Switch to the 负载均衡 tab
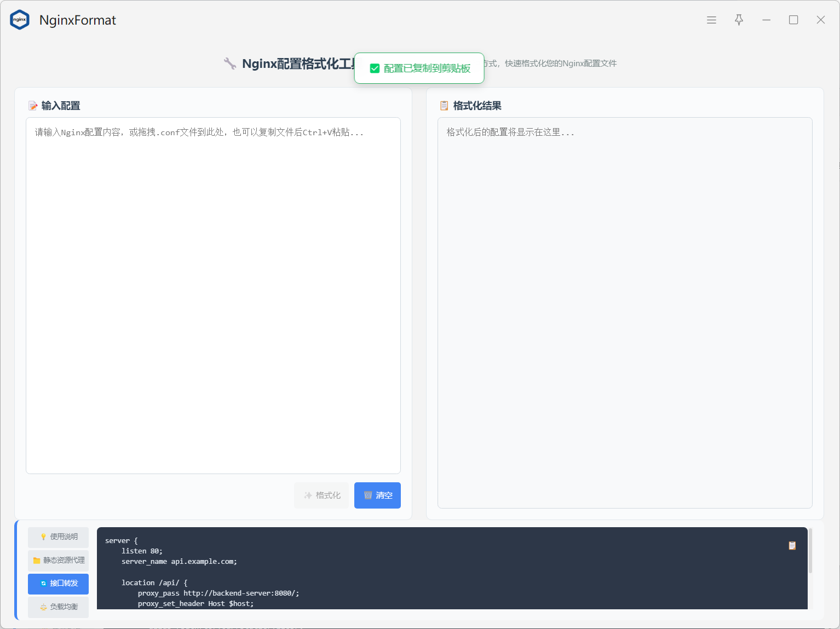 coord(58,607)
